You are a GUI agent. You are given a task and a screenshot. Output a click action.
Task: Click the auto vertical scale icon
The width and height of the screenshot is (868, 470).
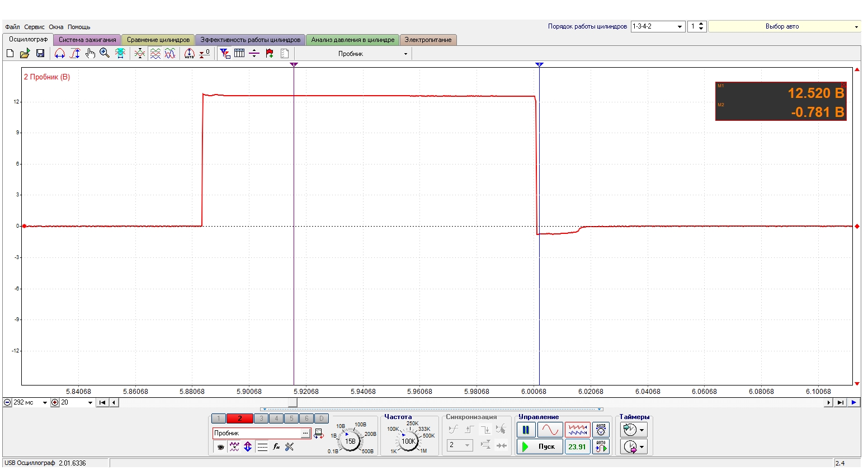[x=189, y=53]
